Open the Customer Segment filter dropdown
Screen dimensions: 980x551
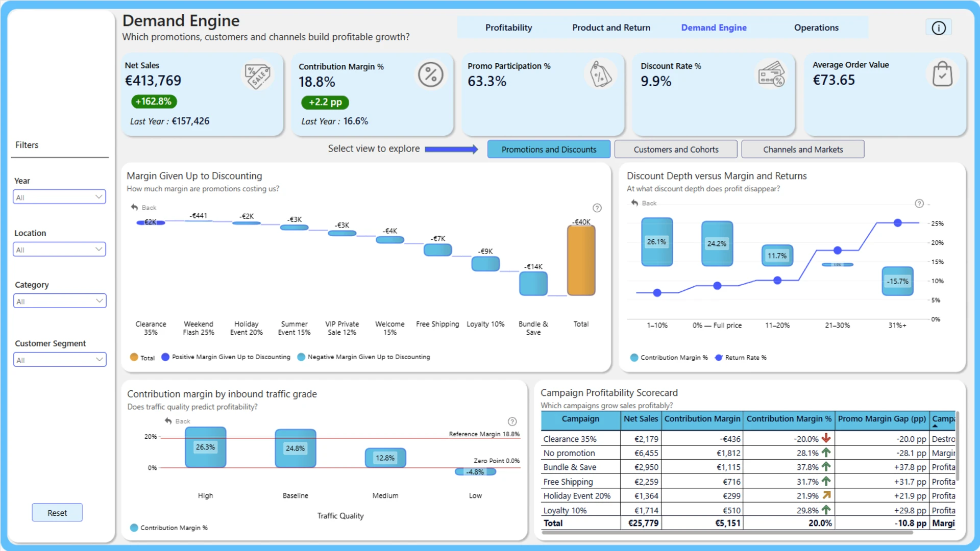pyautogui.click(x=59, y=360)
